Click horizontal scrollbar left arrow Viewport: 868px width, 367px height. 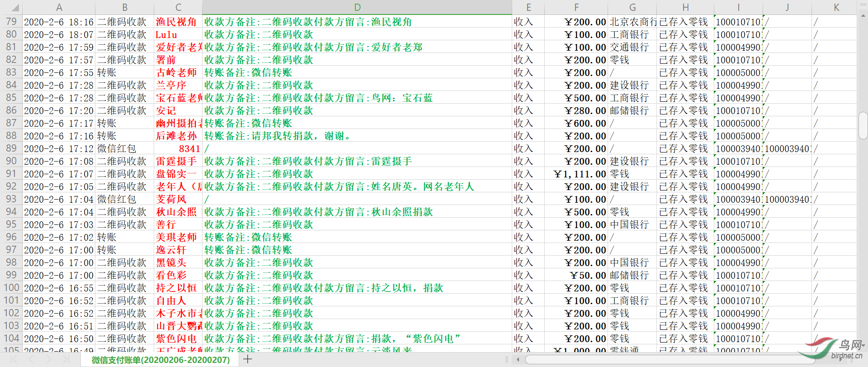518,360
